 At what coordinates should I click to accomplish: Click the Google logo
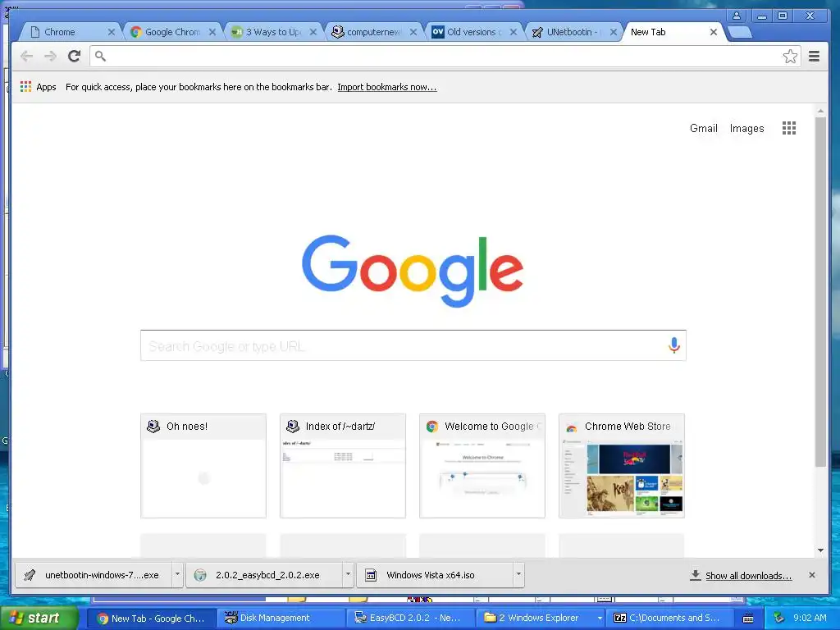413,271
